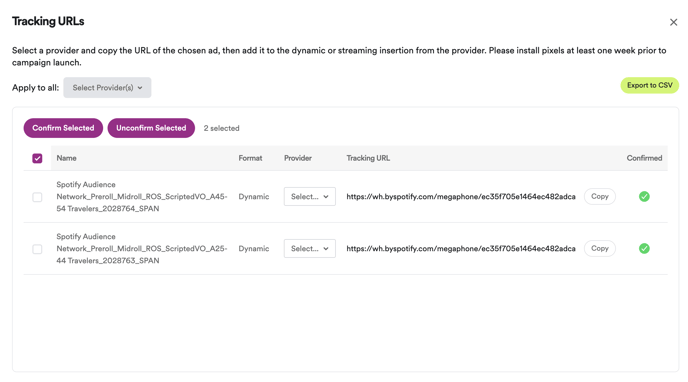Click the Provider column header
688x382 pixels.
pos(297,158)
